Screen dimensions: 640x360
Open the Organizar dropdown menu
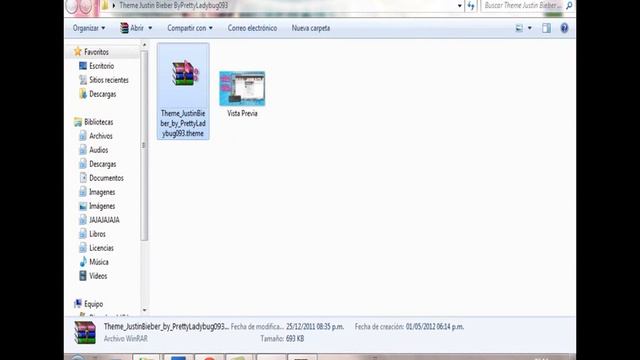(x=89, y=28)
